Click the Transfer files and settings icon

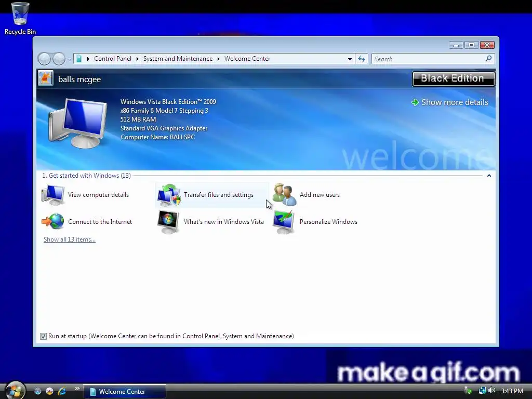coord(169,195)
